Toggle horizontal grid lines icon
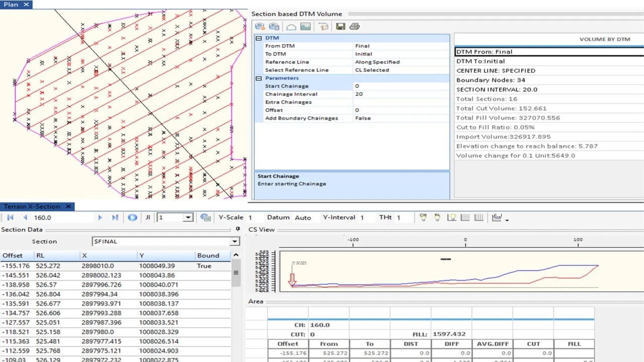 click(x=465, y=217)
